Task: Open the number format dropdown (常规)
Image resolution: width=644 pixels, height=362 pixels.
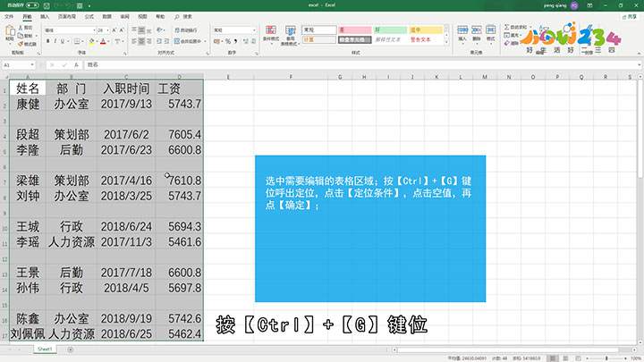Action: tap(254, 30)
